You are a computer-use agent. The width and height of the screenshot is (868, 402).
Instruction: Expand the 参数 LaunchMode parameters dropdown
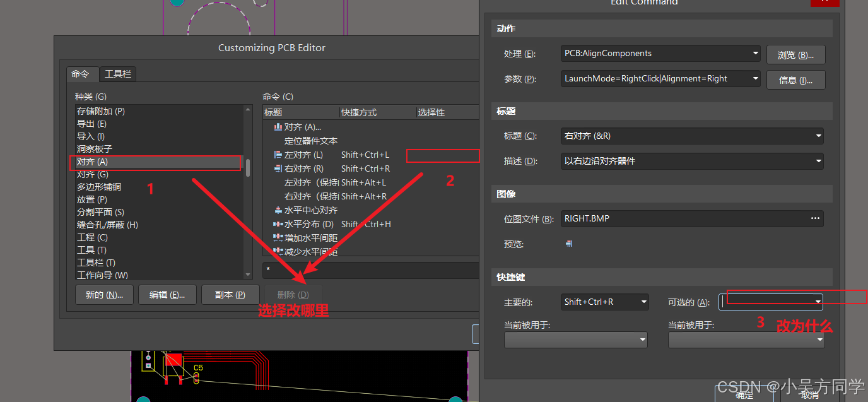[755, 79]
